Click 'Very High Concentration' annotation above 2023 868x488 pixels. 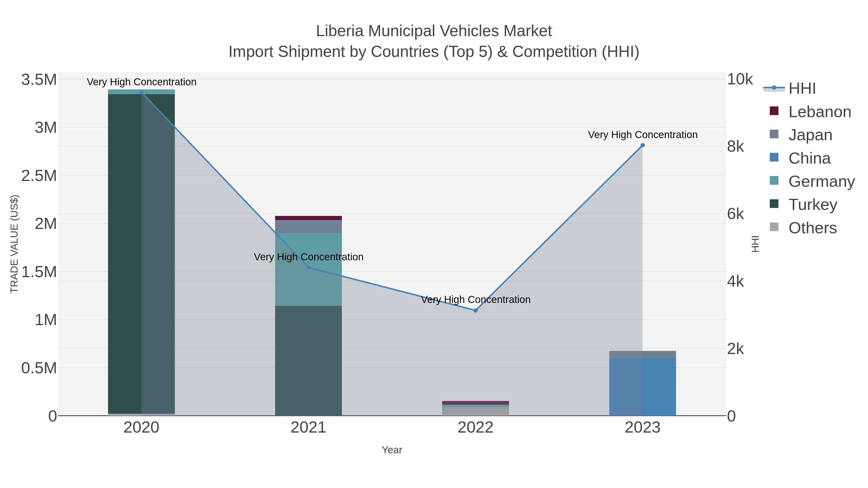pyautogui.click(x=643, y=135)
